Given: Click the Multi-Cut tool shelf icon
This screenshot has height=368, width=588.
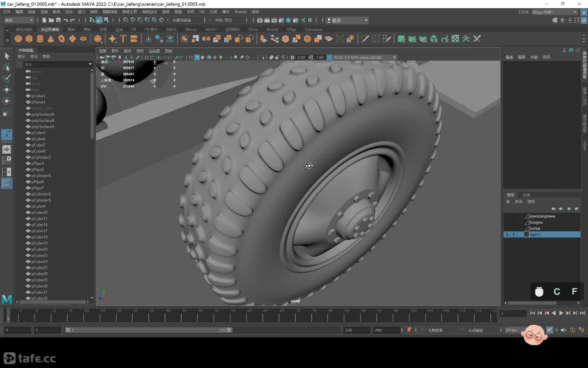Looking at the screenshot, I should 365,39.
